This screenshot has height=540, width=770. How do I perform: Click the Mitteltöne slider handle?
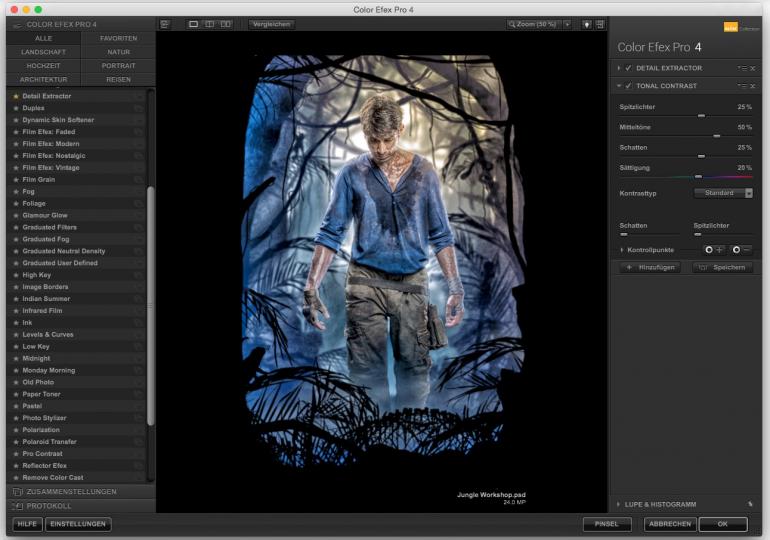[716, 136]
